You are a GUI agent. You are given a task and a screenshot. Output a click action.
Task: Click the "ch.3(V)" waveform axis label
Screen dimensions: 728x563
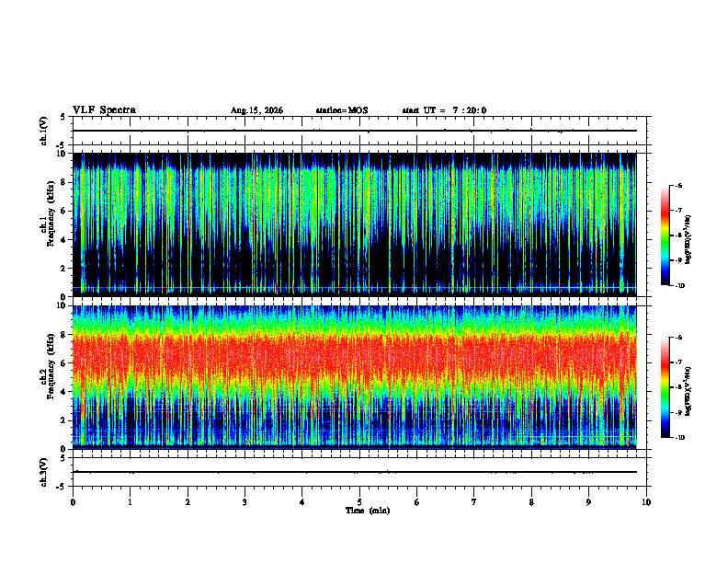(43, 472)
